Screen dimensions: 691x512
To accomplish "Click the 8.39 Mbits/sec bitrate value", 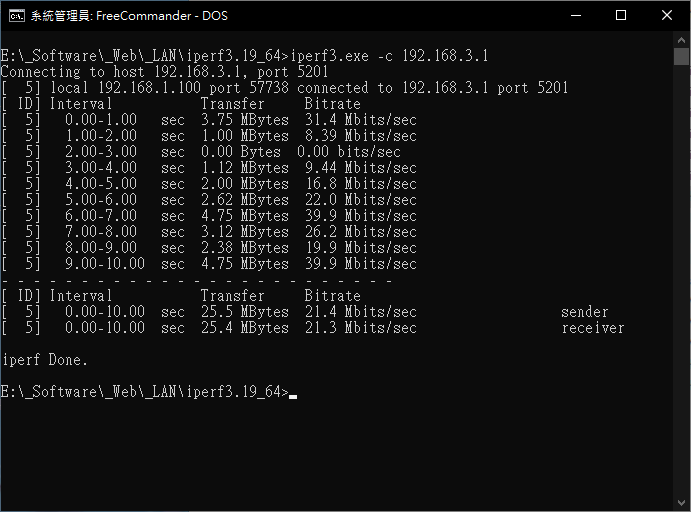I will [360, 136].
